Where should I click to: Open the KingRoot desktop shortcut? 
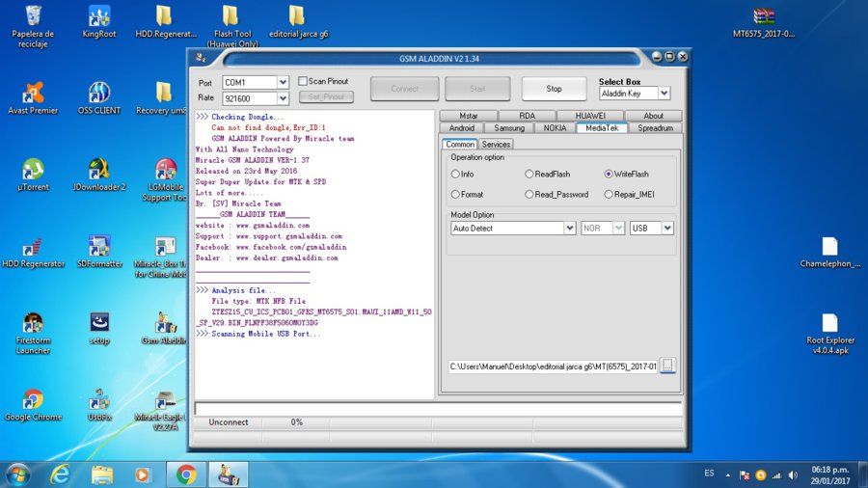pyautogui.click(x=99, y=22)
